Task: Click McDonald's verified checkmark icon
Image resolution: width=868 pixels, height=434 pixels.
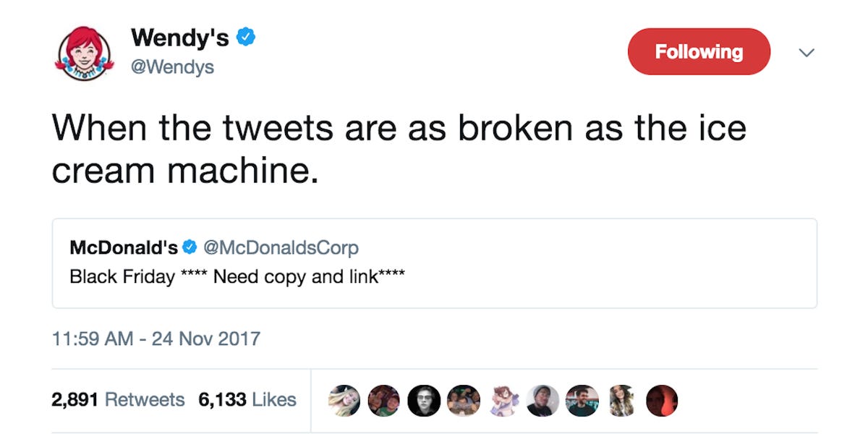Action: click(190, 246)
